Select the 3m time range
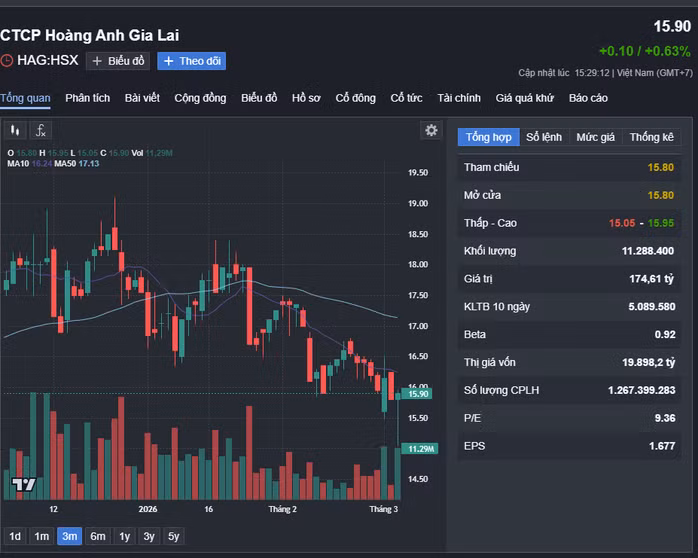 pyautogui.click(x=69, y=536)
